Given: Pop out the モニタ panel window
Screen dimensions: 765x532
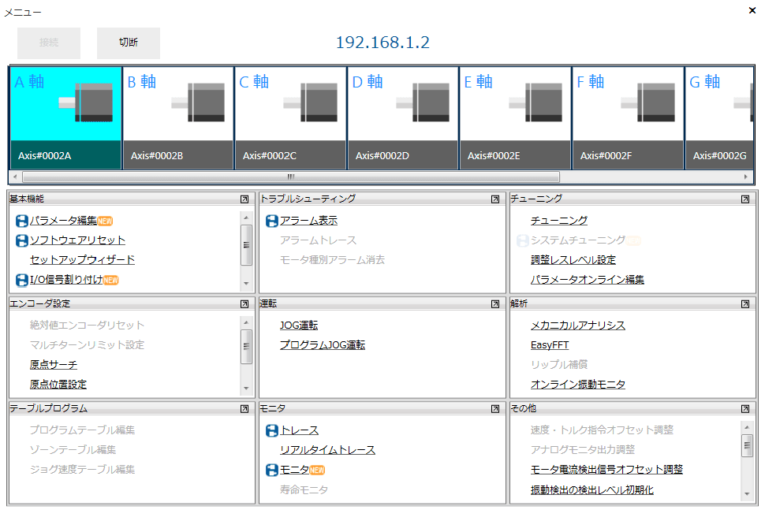Looking at the screenshot, I should (x=495, y=408).
